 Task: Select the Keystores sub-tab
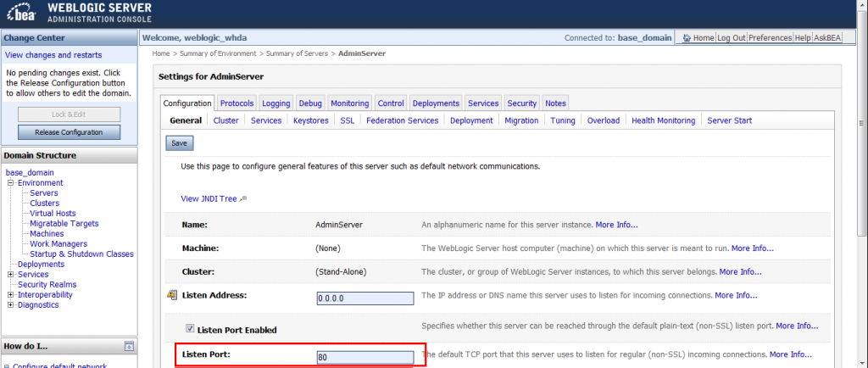coord(310,120)
